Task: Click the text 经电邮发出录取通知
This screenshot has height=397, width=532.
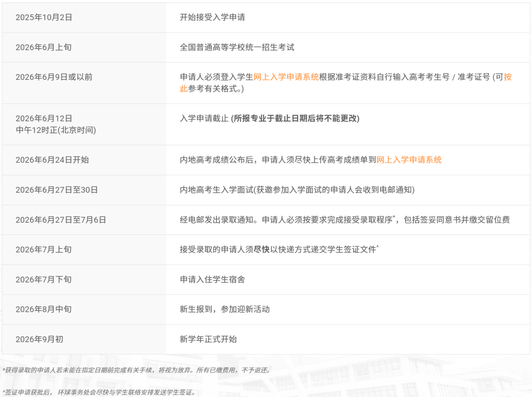Action: [x=216, y=220]
